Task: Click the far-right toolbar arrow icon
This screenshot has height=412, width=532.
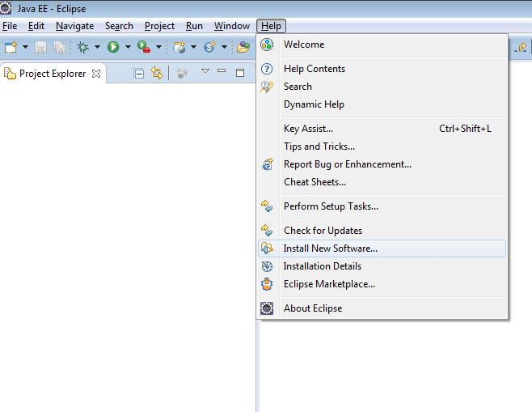Action: pyautogui.click(x=521, y=47)
